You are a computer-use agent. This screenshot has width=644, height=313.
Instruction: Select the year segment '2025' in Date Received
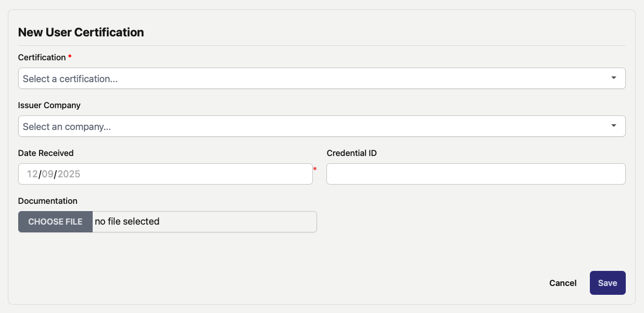coord(69,174)
